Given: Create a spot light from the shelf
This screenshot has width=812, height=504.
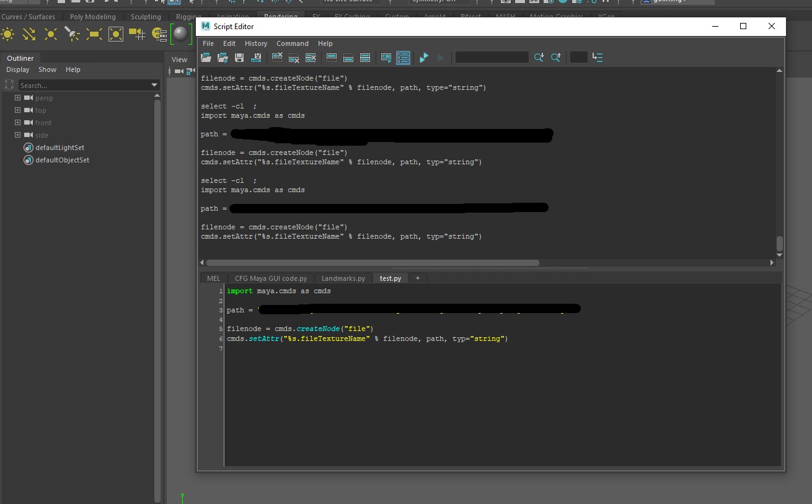Looking at the screenshot, I should 73,34.
